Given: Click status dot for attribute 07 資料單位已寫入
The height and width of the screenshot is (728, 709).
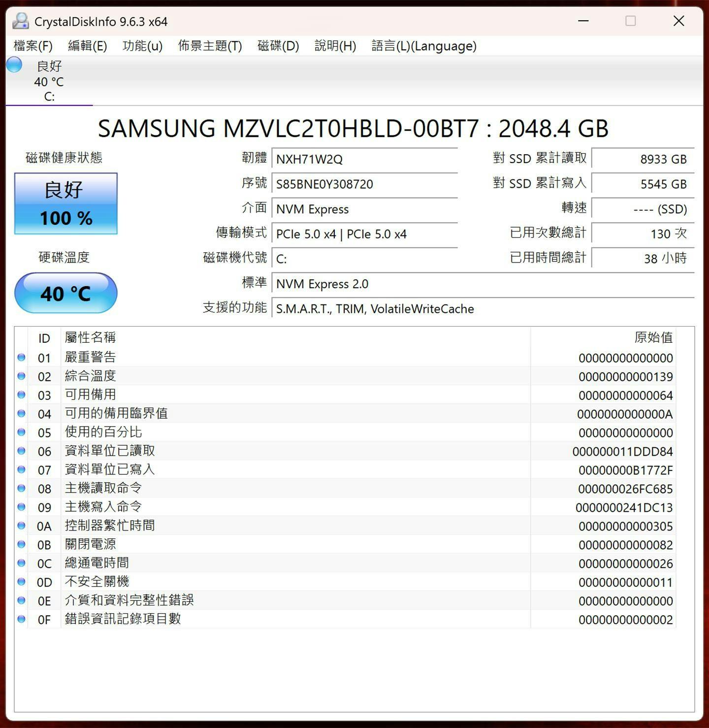Looking at the screenshot, I should point(21,469).
